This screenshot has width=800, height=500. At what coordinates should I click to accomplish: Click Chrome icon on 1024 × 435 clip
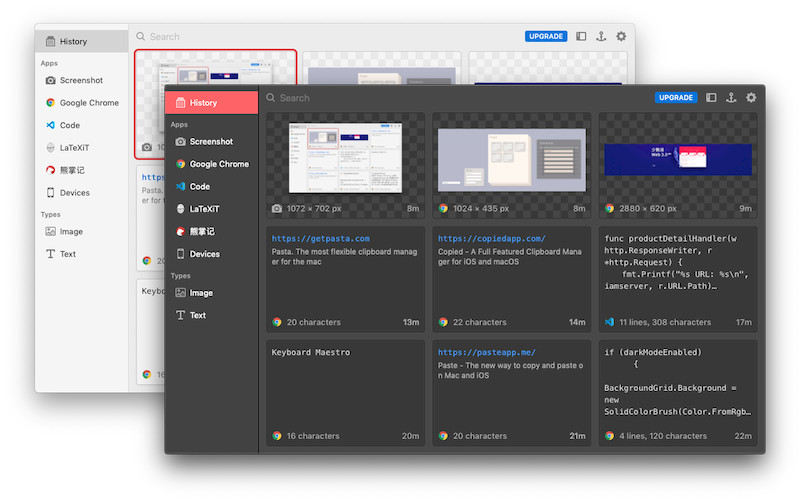click(443, 208)
